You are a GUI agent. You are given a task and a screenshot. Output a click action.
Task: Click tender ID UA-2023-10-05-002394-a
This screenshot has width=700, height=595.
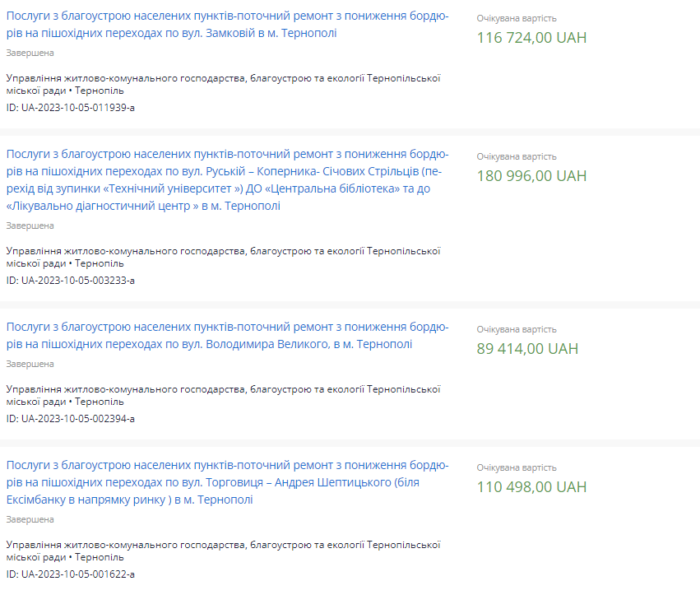coord(70,418)
